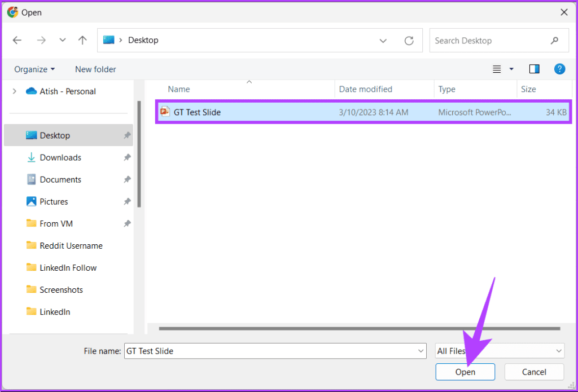Refresh the Desktop folder view
This screenshot has height=392, width=578.
coord(409,41)
